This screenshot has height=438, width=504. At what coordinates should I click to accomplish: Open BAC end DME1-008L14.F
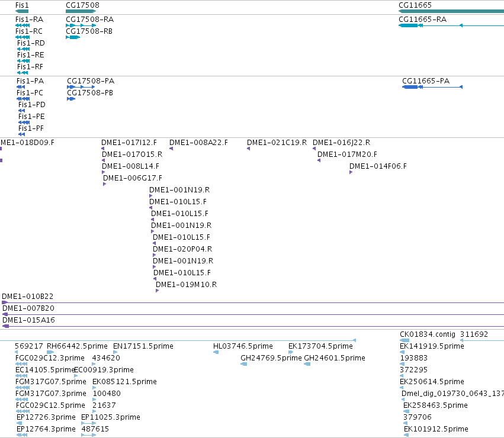[x=104, y=173]
